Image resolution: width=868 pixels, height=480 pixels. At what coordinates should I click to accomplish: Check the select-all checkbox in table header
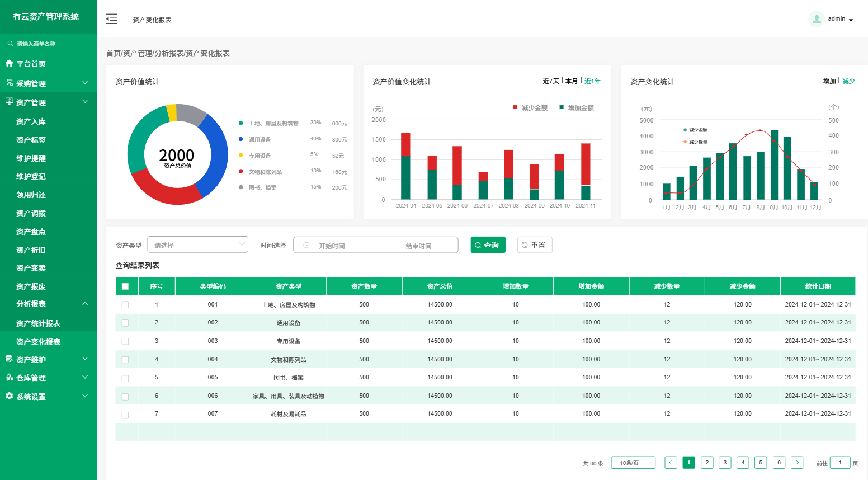coord(125,286)
